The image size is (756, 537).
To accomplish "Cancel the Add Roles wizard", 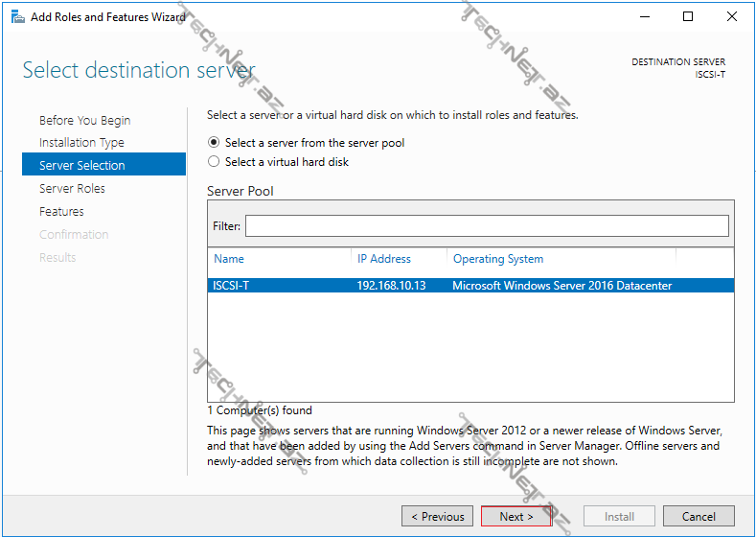I will coord(699,516).
